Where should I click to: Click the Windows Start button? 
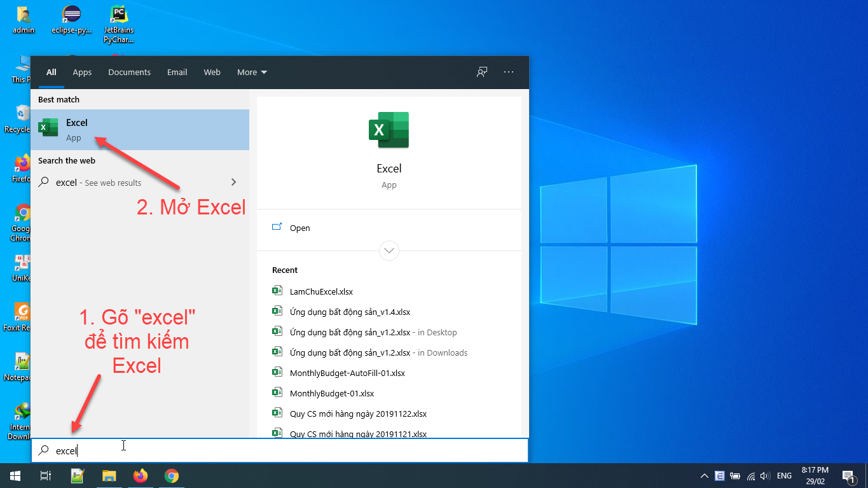click(x=15, y=475)
